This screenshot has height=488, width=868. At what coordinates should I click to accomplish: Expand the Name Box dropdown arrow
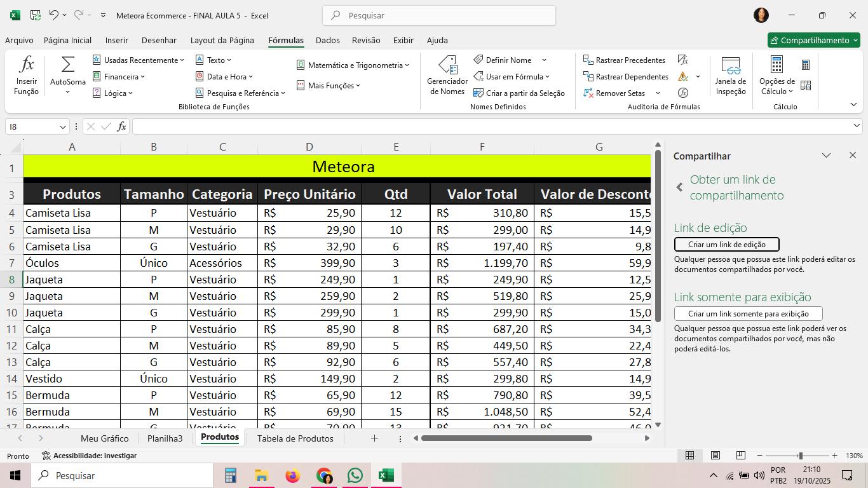(x=63, y=127)
